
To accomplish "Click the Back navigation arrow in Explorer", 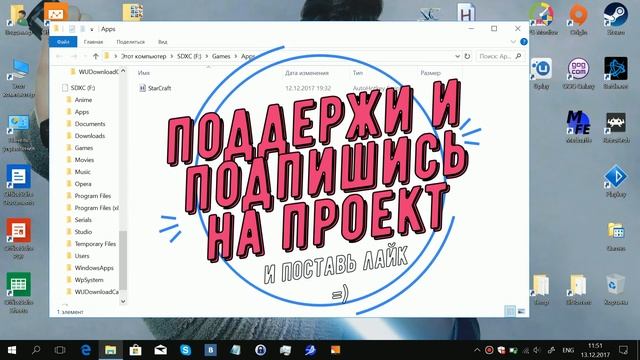I will (x=60, y=56).
